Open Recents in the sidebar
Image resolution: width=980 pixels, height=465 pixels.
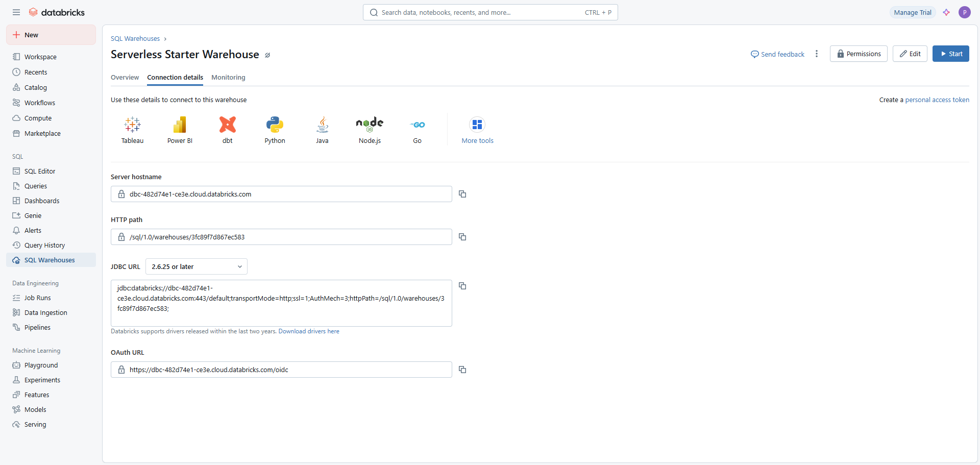(x=51, y=72)
